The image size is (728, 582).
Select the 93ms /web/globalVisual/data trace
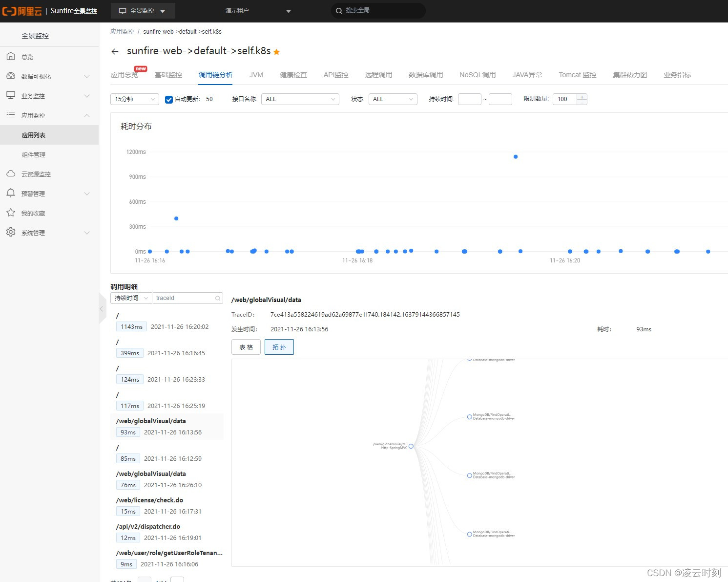pyautogui.click(x=167, y=427)
